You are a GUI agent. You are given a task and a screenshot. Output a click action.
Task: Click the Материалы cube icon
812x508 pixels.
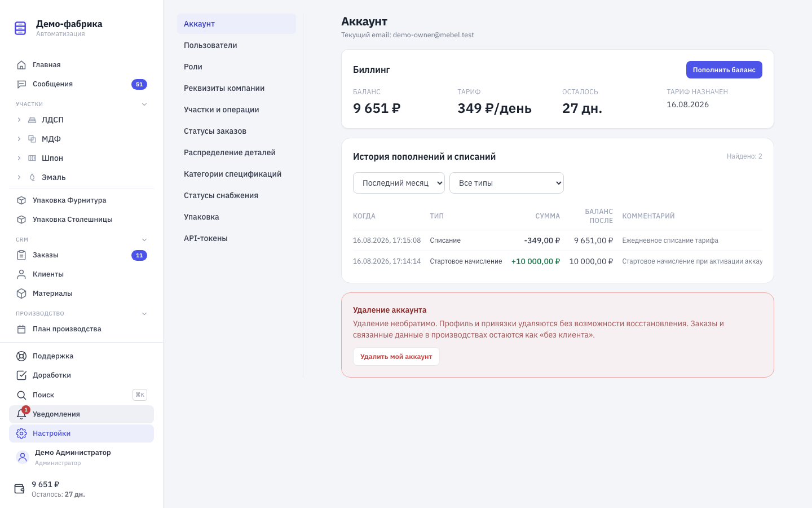(x=21, y=294)
